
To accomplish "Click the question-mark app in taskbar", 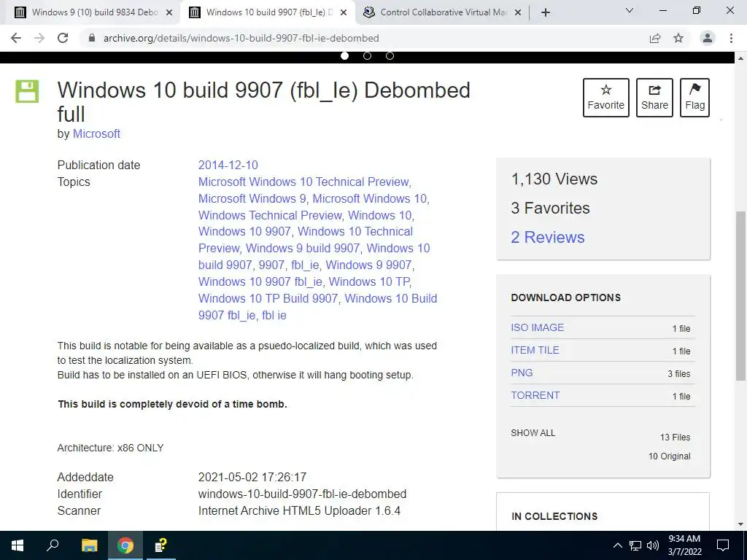I will coord(161,545).
